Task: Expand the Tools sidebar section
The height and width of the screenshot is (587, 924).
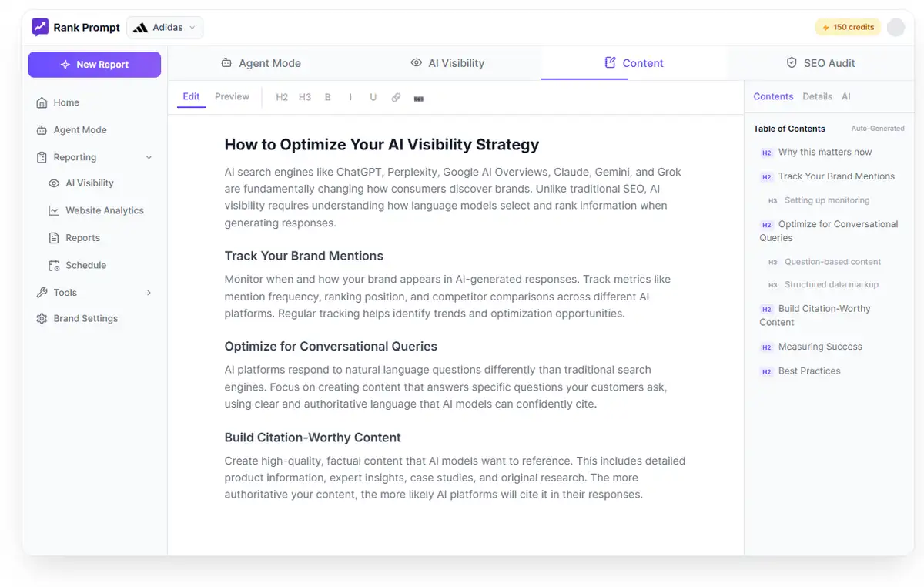Action: point(149,293)
